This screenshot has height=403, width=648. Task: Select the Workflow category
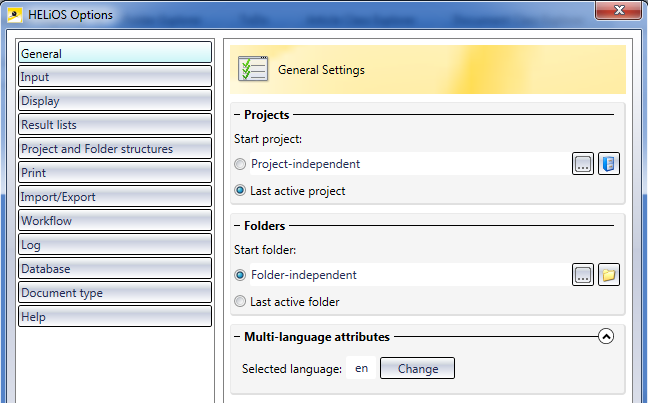(x=115, y=220)
